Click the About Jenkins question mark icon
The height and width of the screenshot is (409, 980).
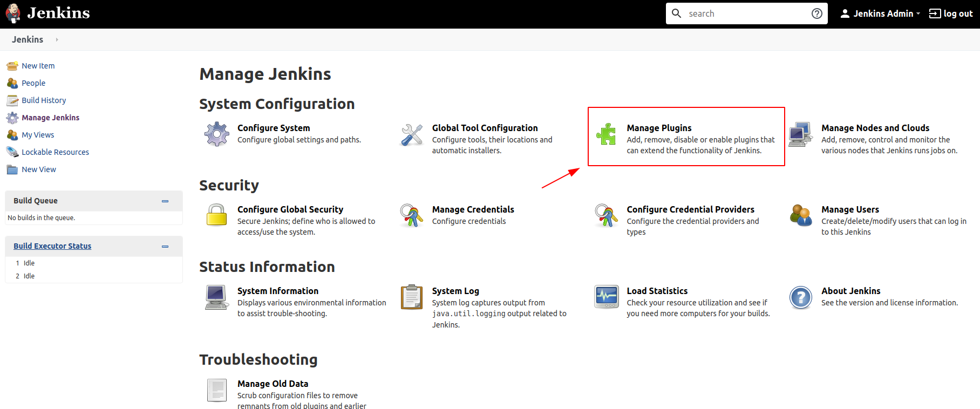[800, 297]
